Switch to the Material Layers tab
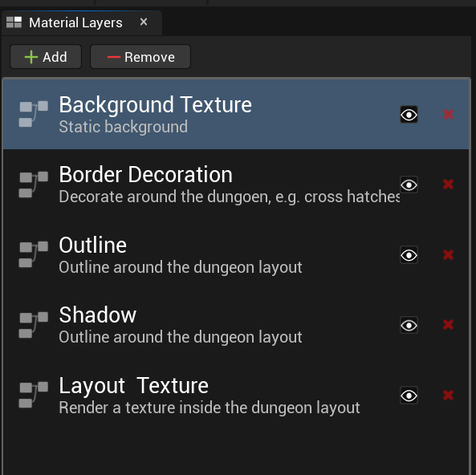Image resolution: width=476 pixels, height=475 pixels. [x=75, y=22]
